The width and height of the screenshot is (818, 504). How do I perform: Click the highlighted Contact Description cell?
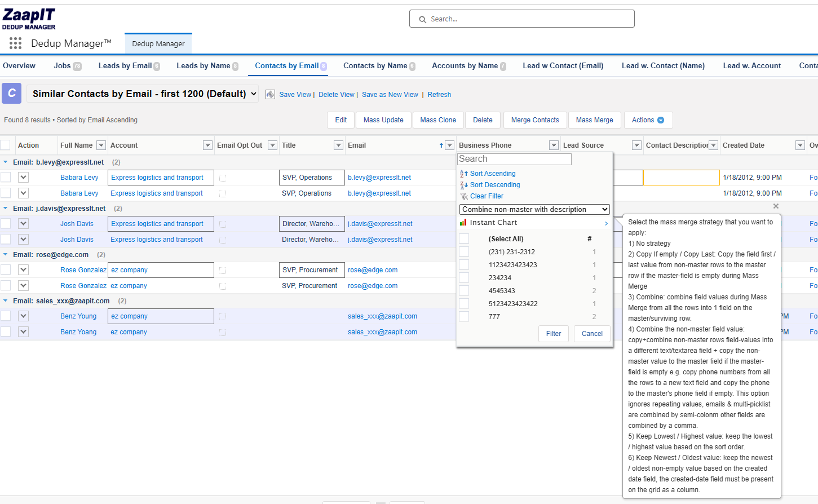681,178
